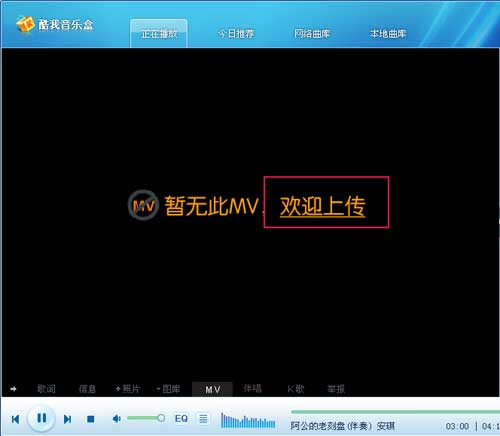Click the audio spectrum visualizer
Viewport: 500px width, 436px height.
point(248,421)
